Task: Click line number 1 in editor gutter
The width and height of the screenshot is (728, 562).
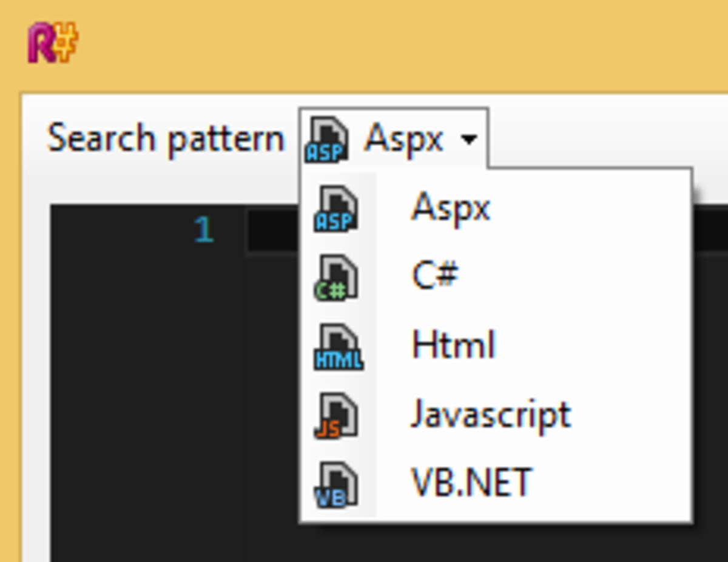Action: pos(204,230)
